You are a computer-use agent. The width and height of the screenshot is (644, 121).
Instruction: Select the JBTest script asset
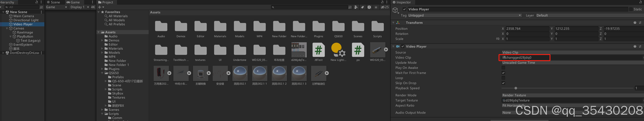click(319, 52)
